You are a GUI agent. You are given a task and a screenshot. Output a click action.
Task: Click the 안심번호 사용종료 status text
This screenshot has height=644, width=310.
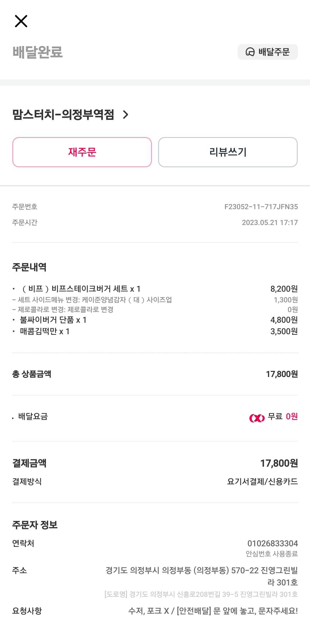tap(272, 554)
